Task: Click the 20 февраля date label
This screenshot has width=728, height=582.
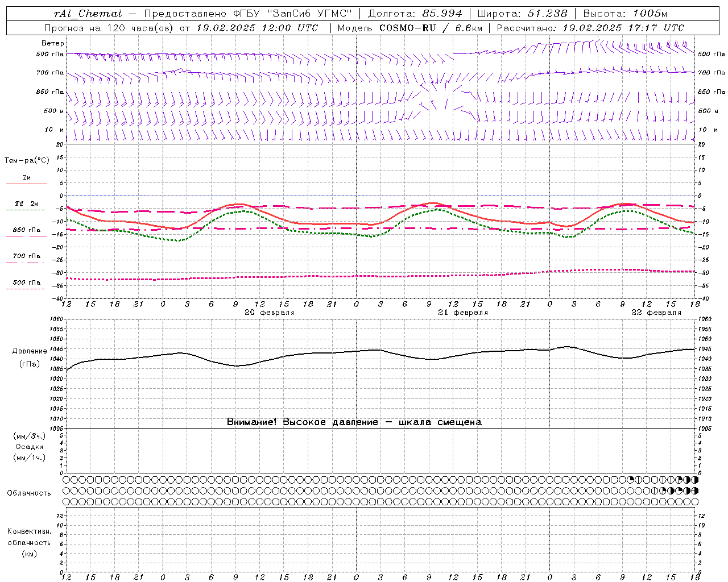Action: tap(270, 313)
